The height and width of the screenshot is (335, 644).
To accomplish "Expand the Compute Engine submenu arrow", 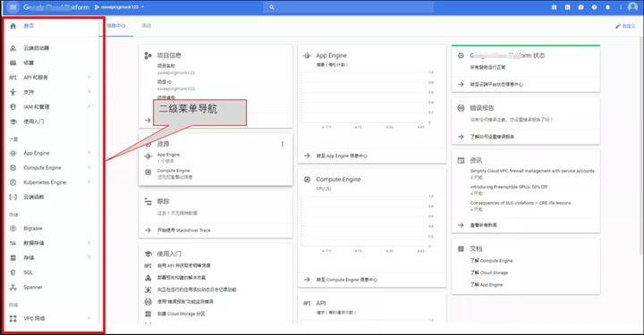I will click(89, 167).
